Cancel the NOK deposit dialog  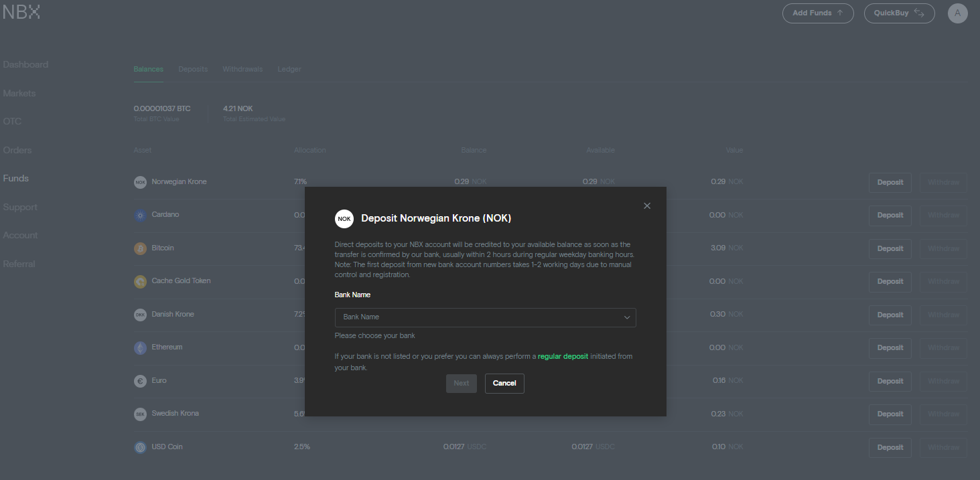pyautogui.click(x=504, y=384)
